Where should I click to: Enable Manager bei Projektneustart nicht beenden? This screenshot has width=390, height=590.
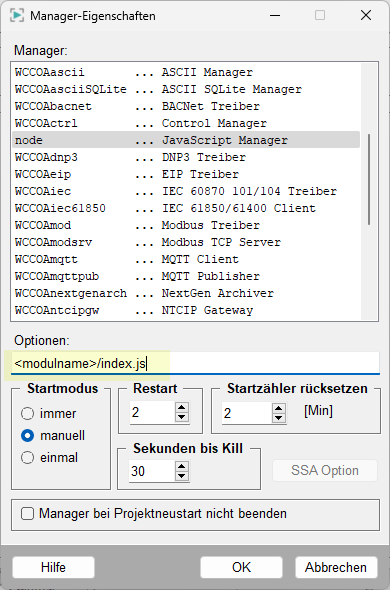point(27,514)
